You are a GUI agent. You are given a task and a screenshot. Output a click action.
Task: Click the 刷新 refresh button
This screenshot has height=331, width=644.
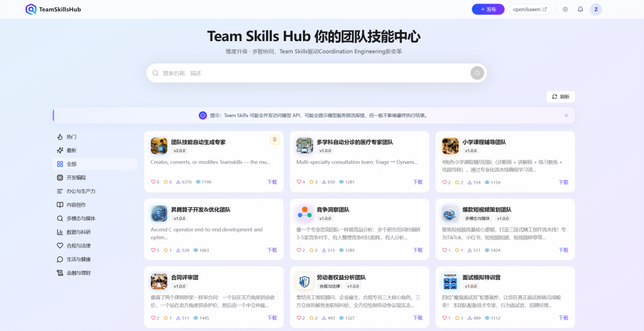click(561, 97)
